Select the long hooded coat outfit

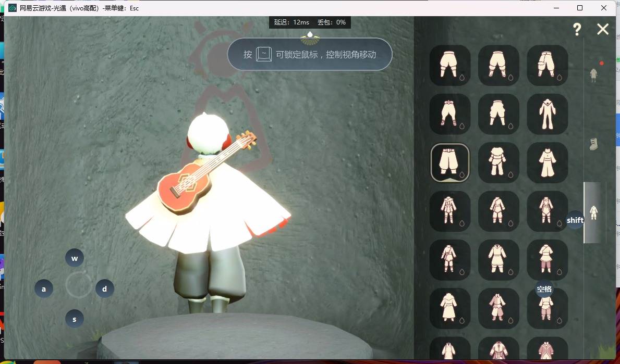[x=450, y=308]
